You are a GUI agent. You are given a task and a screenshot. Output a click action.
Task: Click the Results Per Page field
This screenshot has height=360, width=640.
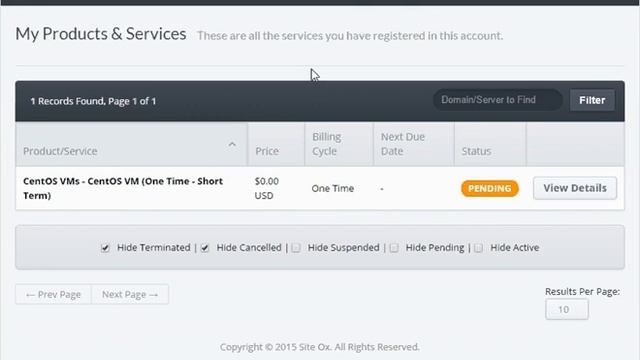pos(567,309)
